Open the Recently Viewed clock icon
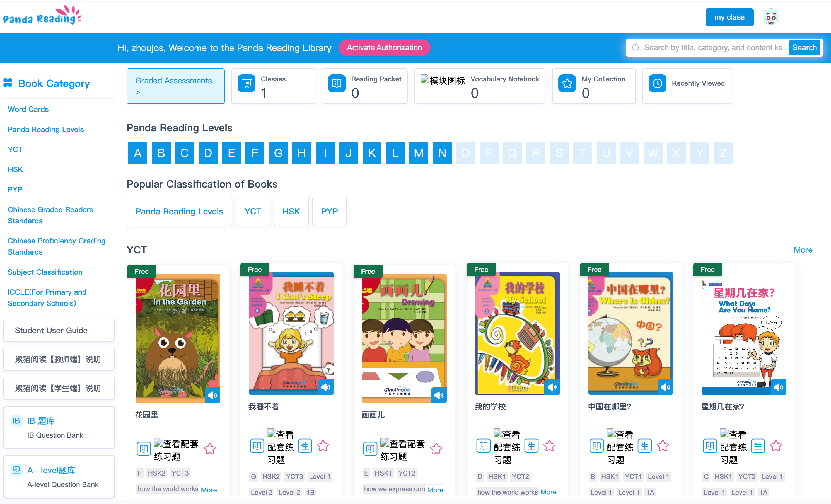 pyautogui.click(x=657, y=83)
